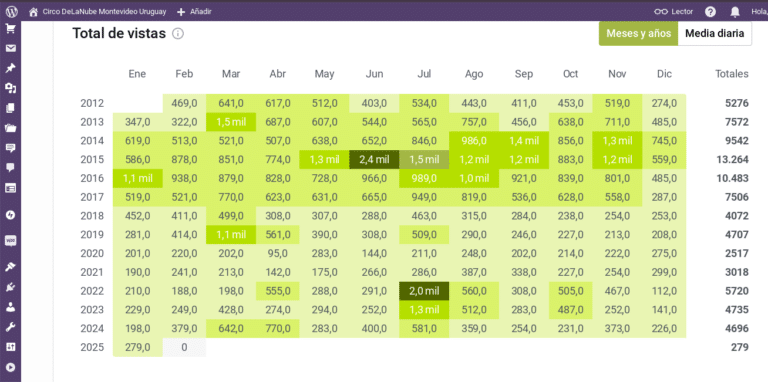Select the July 2015 cell showing 1,5 mil

[x=424, y=160]
